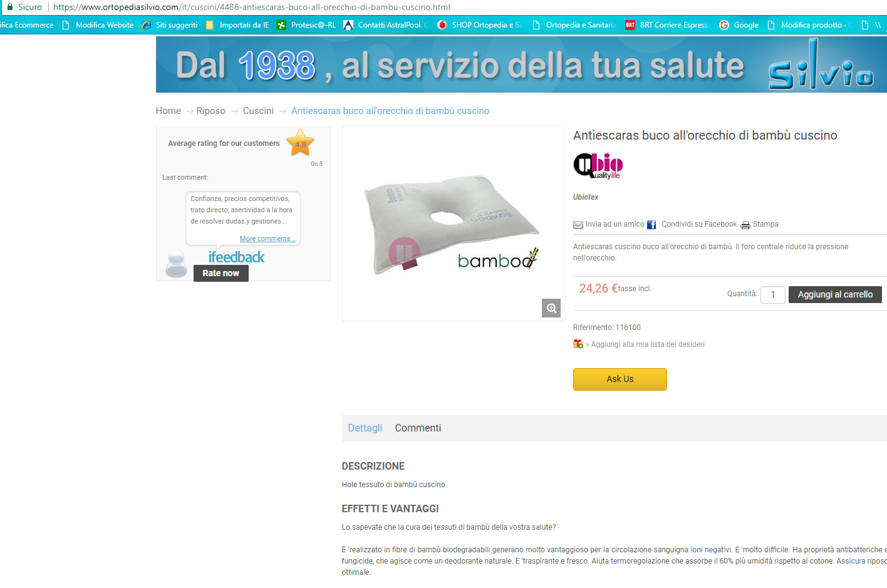Viewport: 887px width, 588px height.
Task: Add product with Aggiungi al carrello button
Action: 835,294
